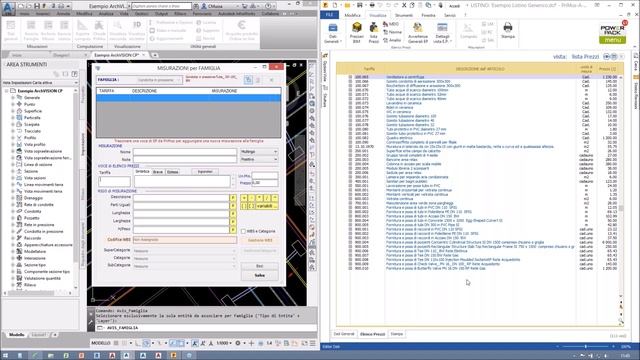Screen dimensions: 640x360
Task: Open the Power Pack menu
Action: [612, 40]
